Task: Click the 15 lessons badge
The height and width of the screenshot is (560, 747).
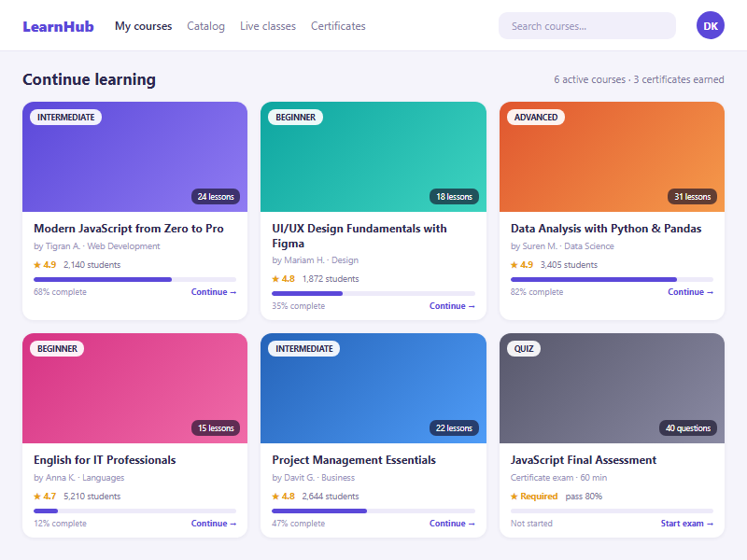Action: pyautogui.click(x=216, y=428)
